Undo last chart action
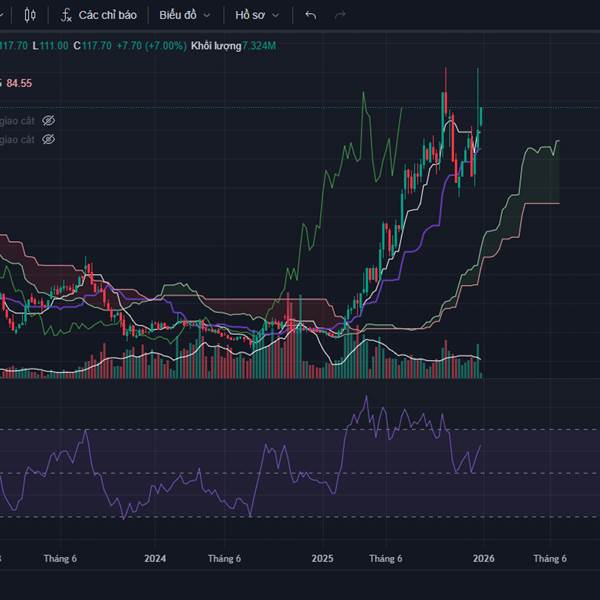 [311, 15]
